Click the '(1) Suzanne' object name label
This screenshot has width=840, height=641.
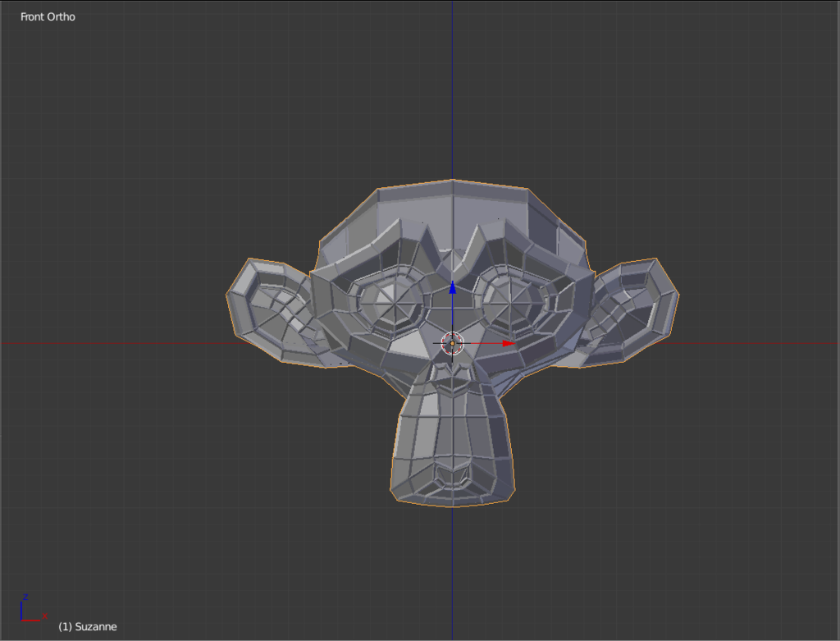(87, 626)
